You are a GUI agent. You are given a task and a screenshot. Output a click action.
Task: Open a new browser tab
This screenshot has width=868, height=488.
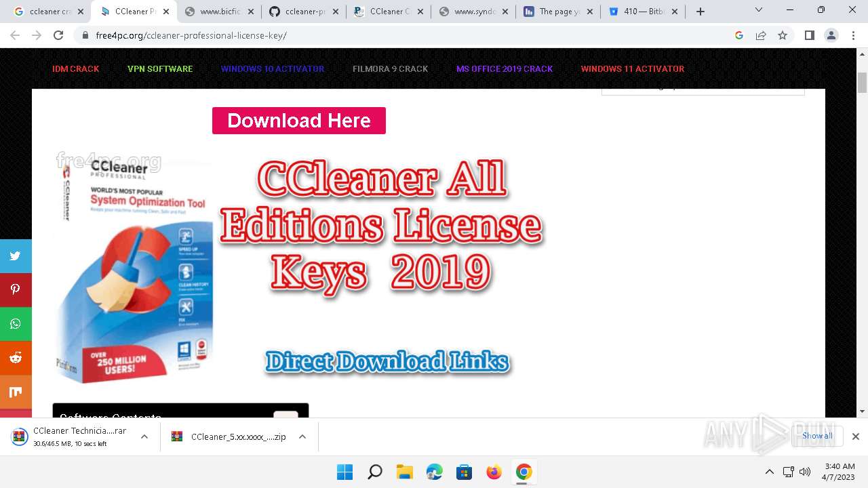pyautogui.click(x=701, y=12)
